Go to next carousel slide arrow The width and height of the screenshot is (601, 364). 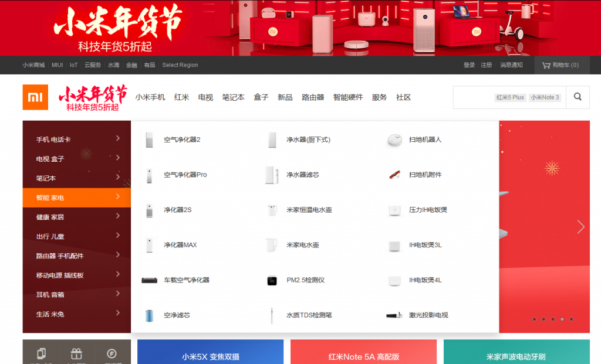pyautogui.click(x=580, y=227)
